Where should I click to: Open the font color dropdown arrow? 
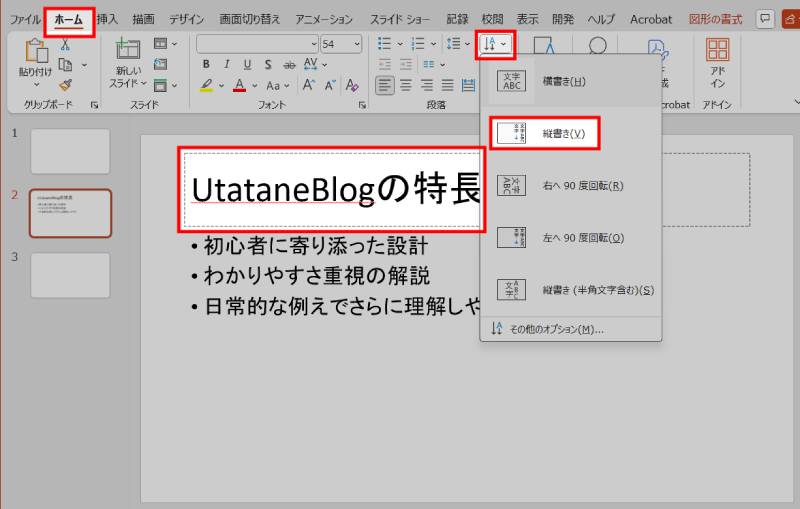coord(255,86)
